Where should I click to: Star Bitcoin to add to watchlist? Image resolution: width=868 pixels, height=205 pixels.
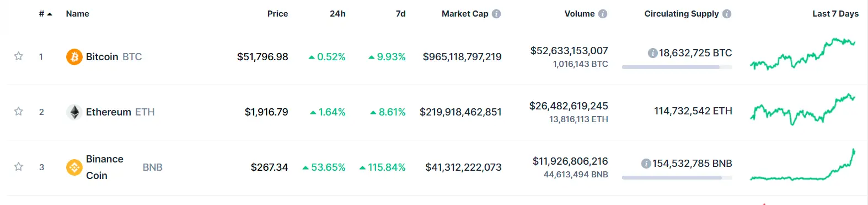[x=18, y=56]
